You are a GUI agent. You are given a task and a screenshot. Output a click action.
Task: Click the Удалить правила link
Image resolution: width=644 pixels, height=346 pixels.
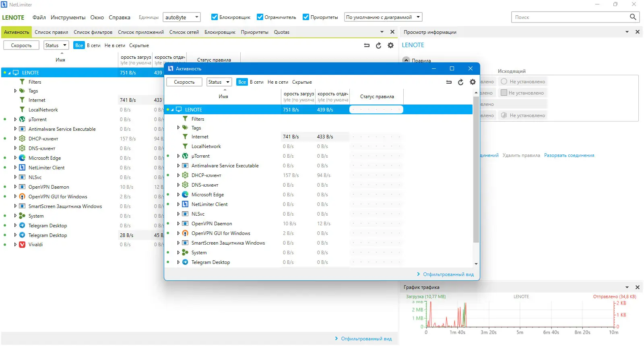click(521, 155)
